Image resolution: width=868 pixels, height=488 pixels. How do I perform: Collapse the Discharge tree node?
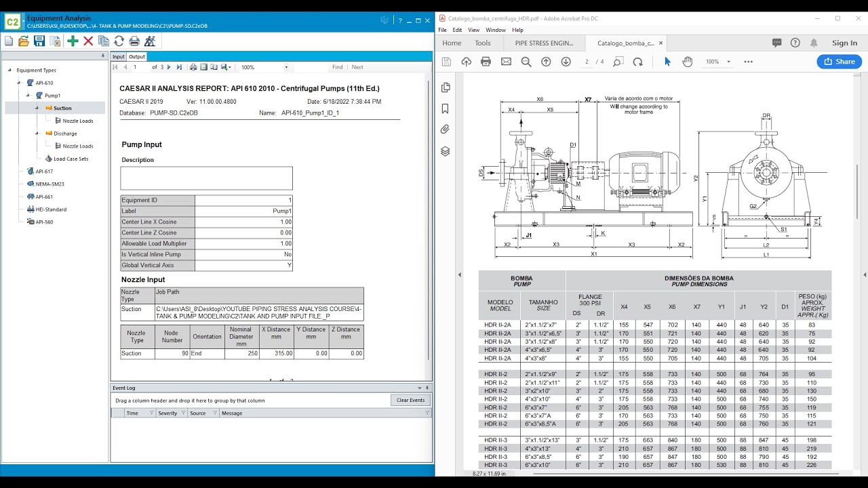(x=38, y=134)
